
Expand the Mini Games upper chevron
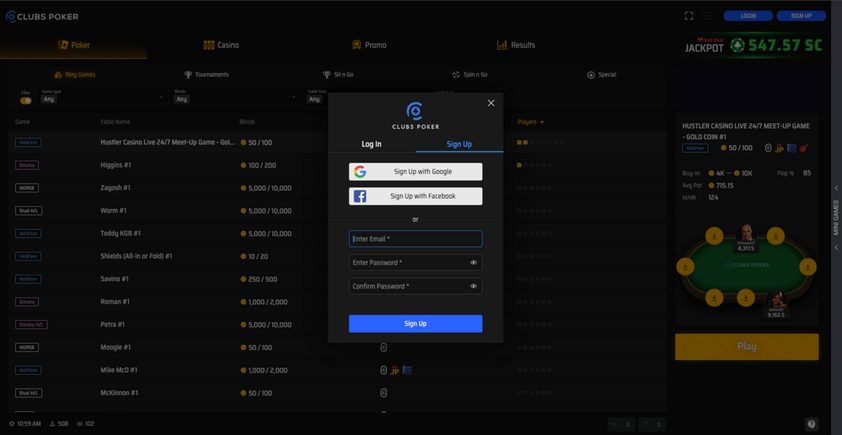click(x=836, y=188)
